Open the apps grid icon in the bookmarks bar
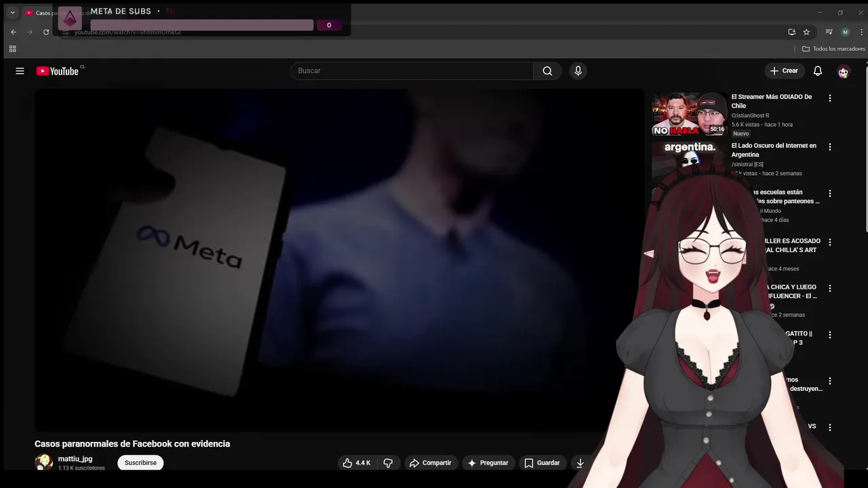 coord(12,49)
